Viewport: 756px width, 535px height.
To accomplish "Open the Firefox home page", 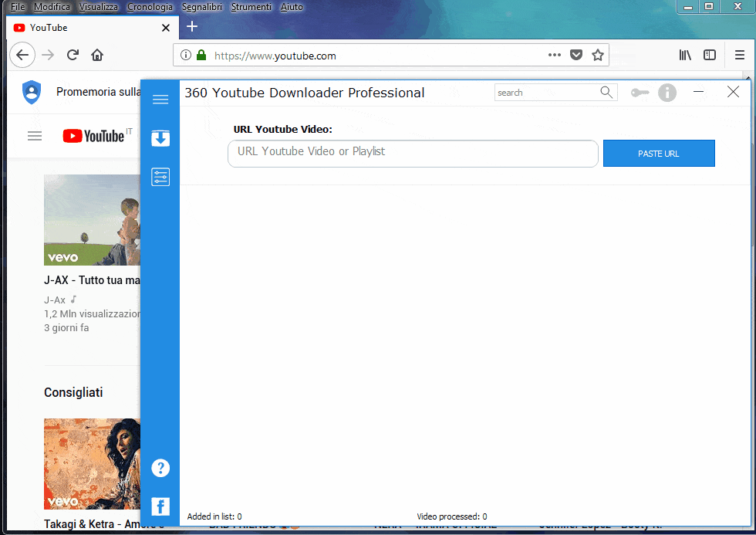I will [x=97, y=55].
